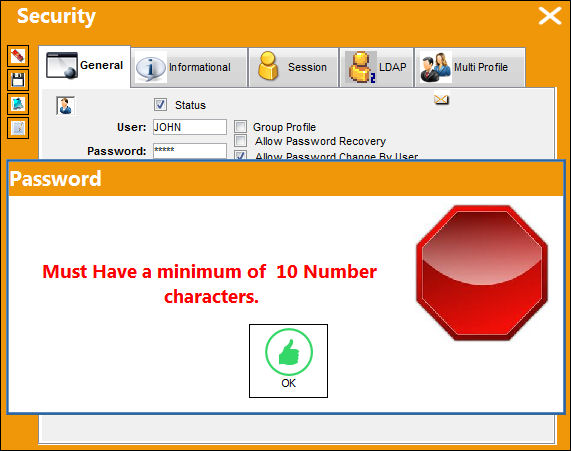Enable Allow Password Recovery checkbox
The image size is (571, 451).
point(240,141)
